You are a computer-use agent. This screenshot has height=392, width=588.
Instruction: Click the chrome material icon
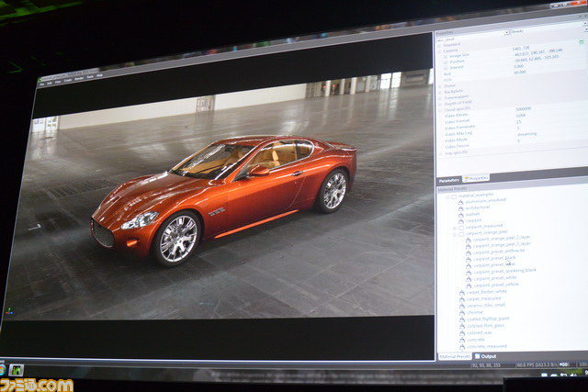point(461,313)
